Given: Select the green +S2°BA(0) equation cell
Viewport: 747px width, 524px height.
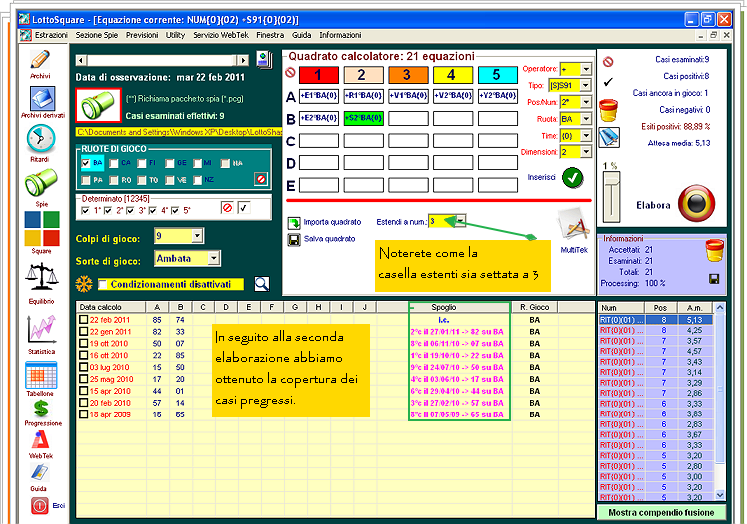Looking at the screenshot, I should (363, 118).
